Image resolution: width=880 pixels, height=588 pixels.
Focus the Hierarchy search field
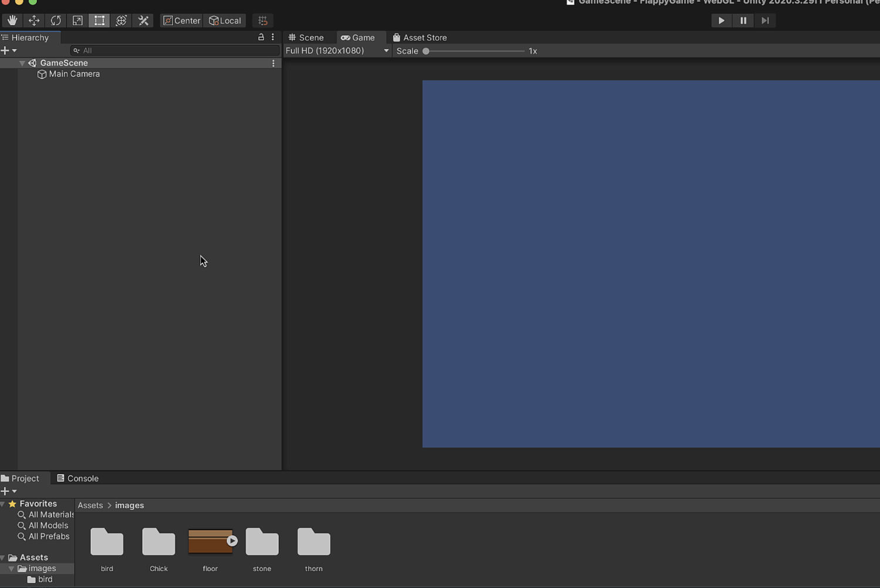(x=174, y=50)
